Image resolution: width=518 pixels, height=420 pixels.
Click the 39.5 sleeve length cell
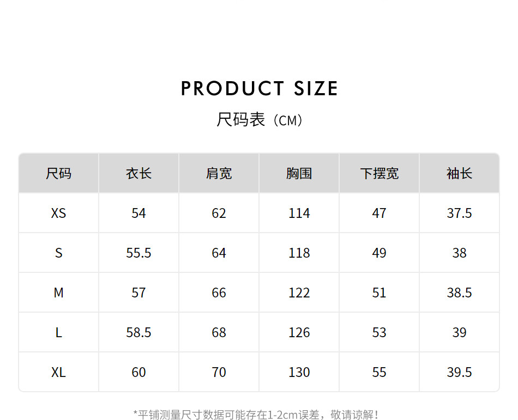[x=459, y=372]
